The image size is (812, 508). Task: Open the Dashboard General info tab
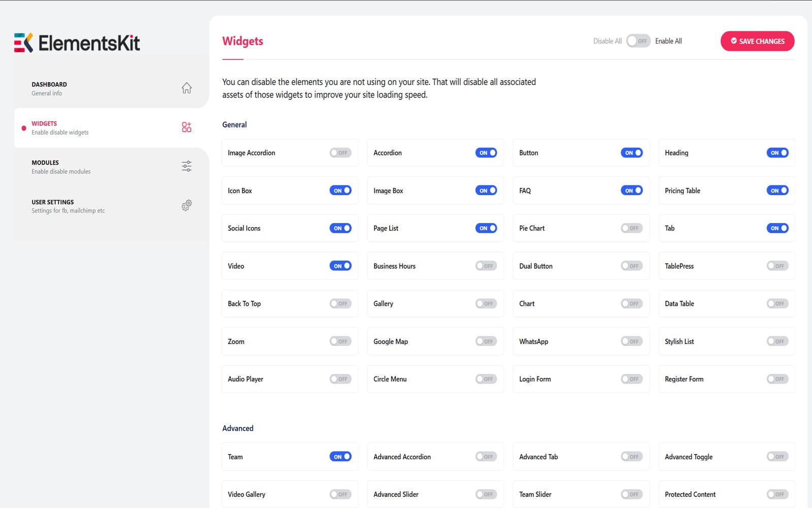pos(111,88)
